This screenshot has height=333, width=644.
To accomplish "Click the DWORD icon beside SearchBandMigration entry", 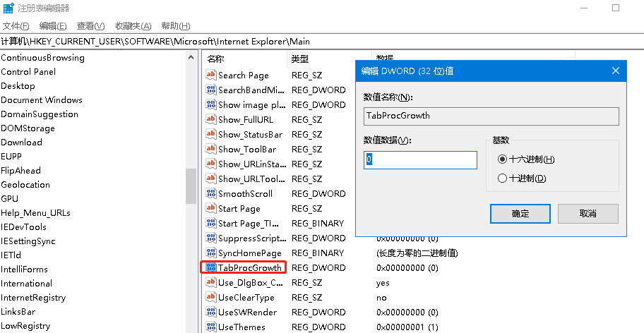I will tap(210, 90).
